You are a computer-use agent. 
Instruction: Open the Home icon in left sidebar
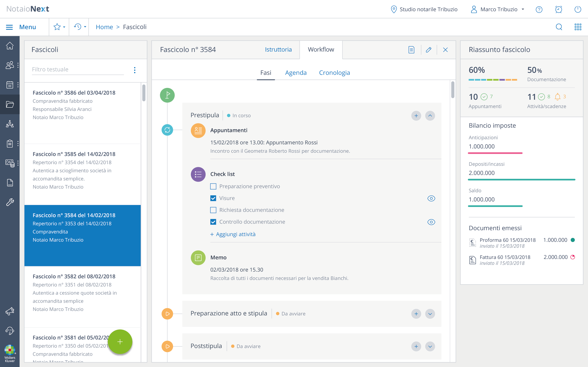click(10, 46)
